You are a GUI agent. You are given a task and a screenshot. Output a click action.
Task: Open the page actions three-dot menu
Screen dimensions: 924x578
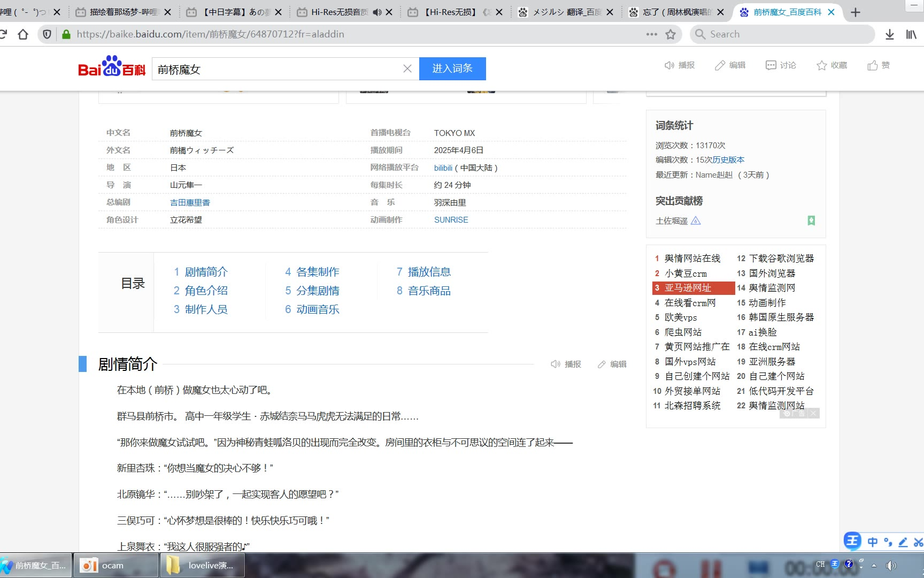pyautogui.click(x=652, y=34)
